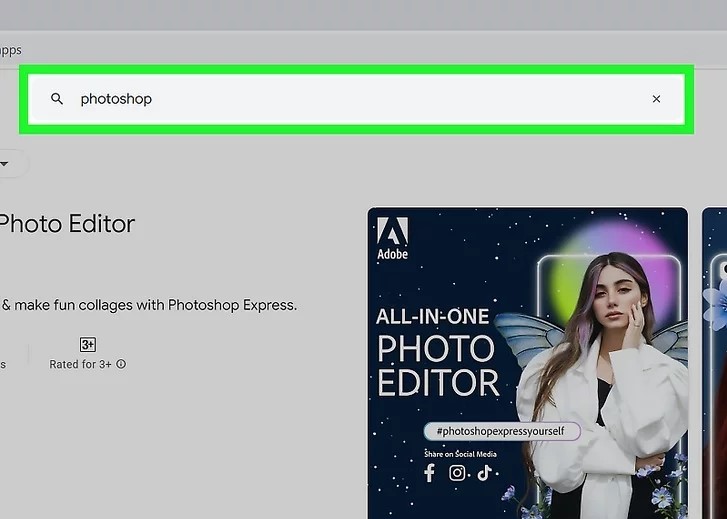Click the Photoshop Express description text
The image size is (727, 519).
click(148, 305)
